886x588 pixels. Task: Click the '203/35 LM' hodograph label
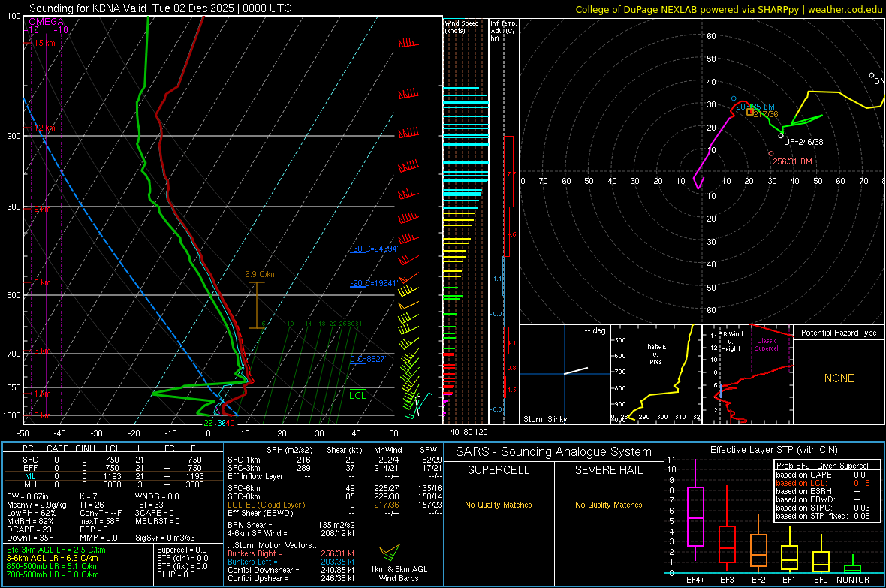click(x=755, y=107)
